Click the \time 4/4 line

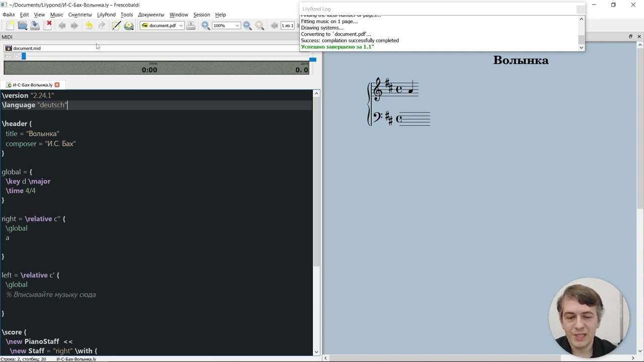click(21, 191)
